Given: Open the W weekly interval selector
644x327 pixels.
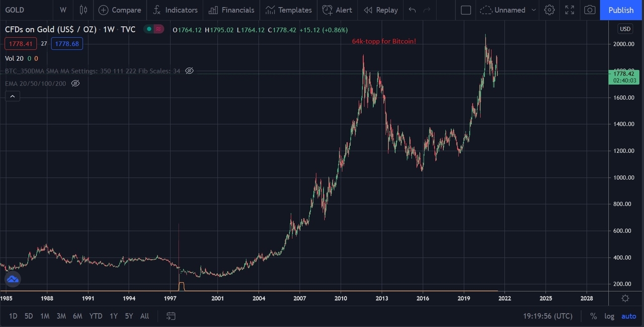Looking at the screenshot, I should click(x=63, y=10).
